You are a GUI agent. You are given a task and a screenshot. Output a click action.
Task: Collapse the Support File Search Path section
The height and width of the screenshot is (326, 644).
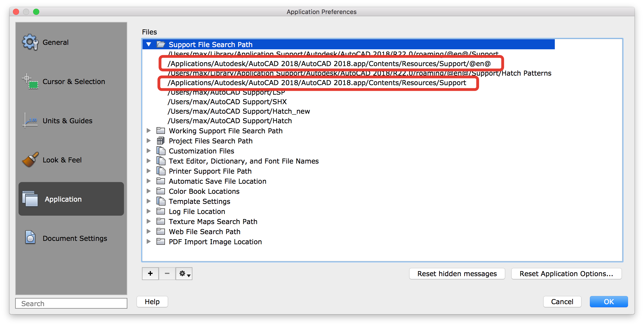(149, 44)
